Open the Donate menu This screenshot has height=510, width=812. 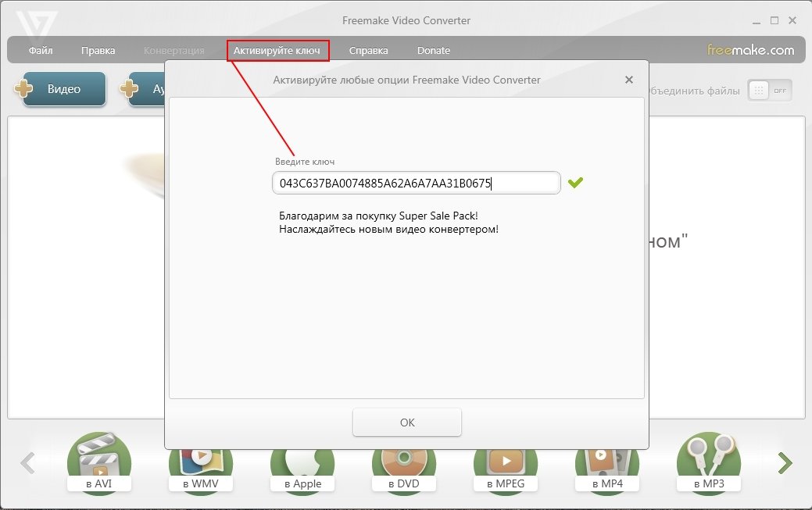point(434,50)
